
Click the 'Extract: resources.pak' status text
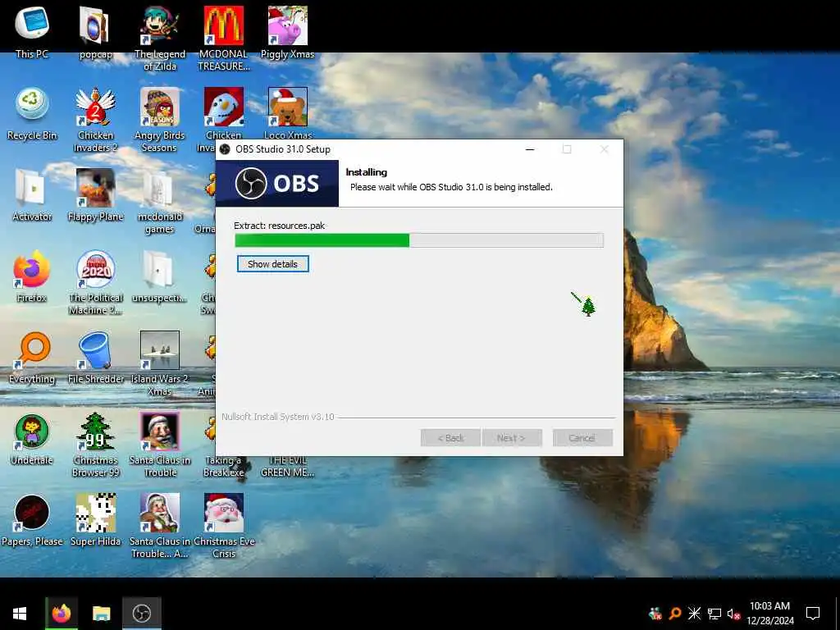pos(279,226)
